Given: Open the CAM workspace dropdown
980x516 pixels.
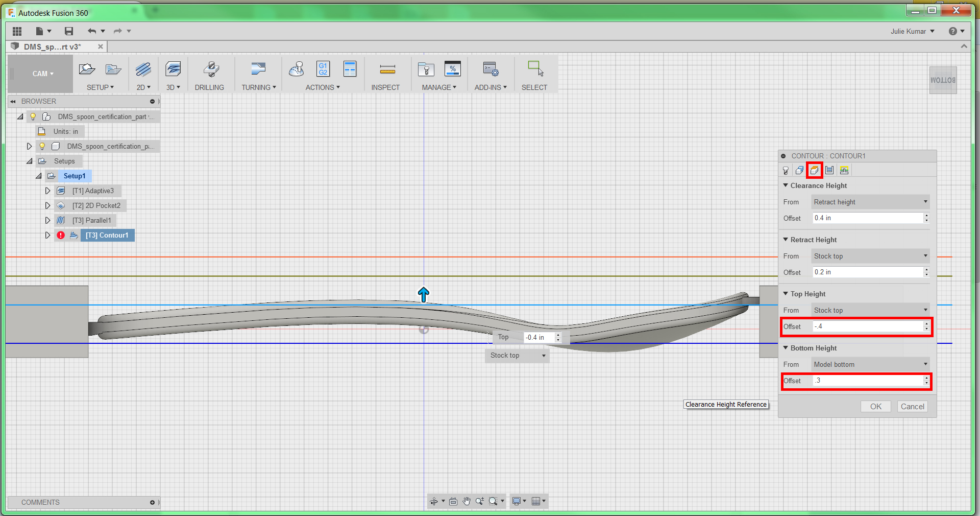Looking at the screenshot, I should coord(43,74).
